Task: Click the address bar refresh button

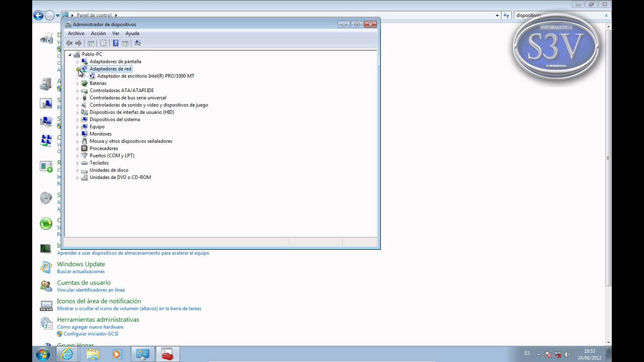Action: tap(507, 16)
